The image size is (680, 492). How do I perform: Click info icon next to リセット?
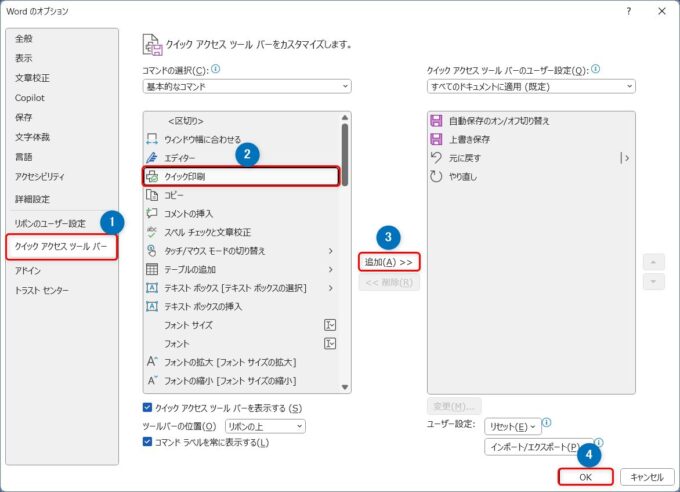[x=546, y=422]
